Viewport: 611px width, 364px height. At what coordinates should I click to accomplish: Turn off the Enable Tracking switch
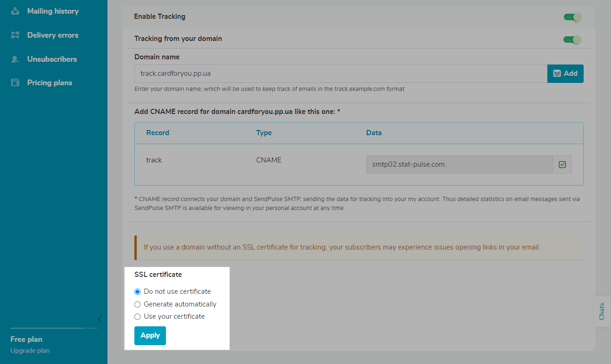point(572,17)
